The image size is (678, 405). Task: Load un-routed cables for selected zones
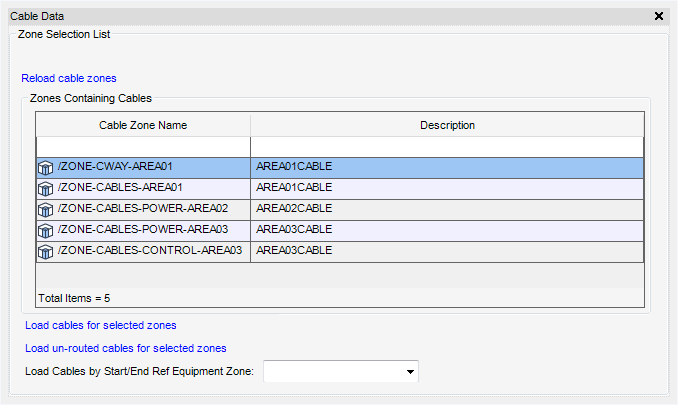[x=126, y=348]
